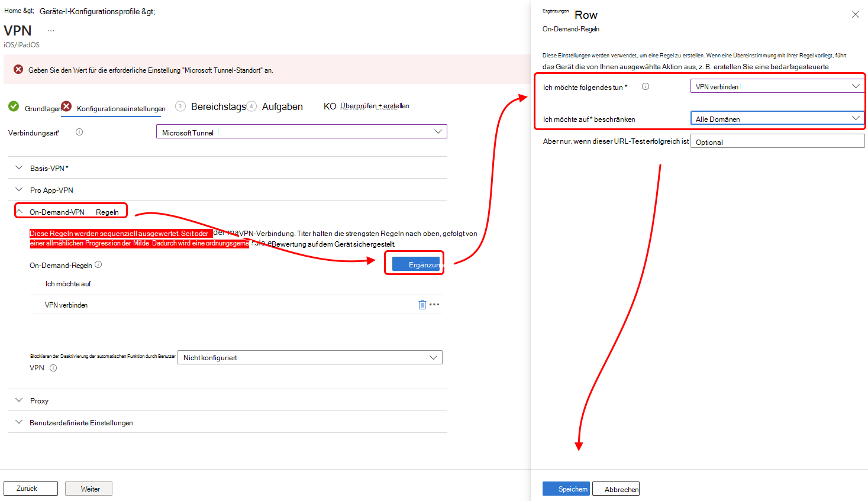This screenshot has width=868, height=501.
Task: Close the Row panel with the X
Action: click(856, 14)
